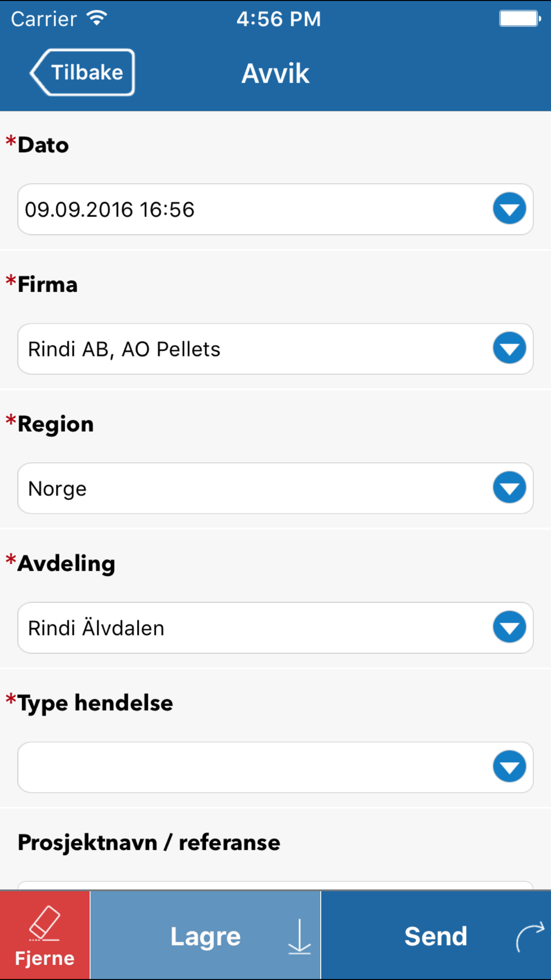Select the date field showing 09.09.2016 16:56
551x980 pixels.
coord(275,209)
